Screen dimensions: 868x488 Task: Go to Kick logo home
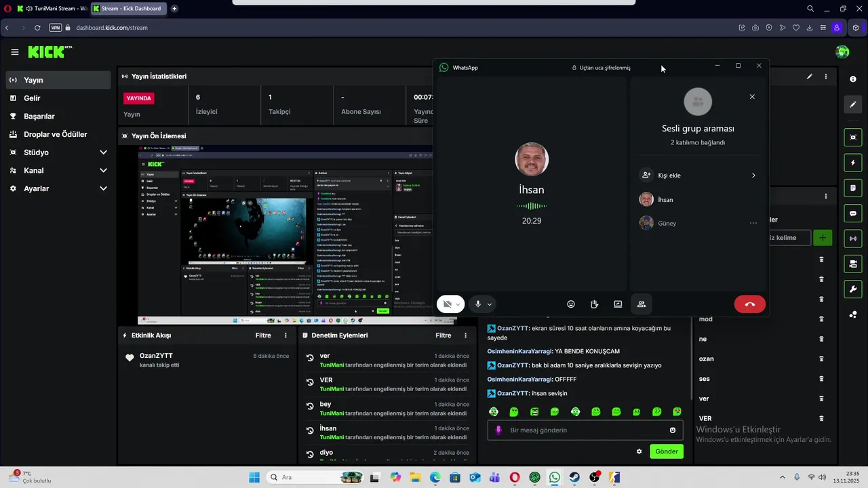[x=50, y=52]
